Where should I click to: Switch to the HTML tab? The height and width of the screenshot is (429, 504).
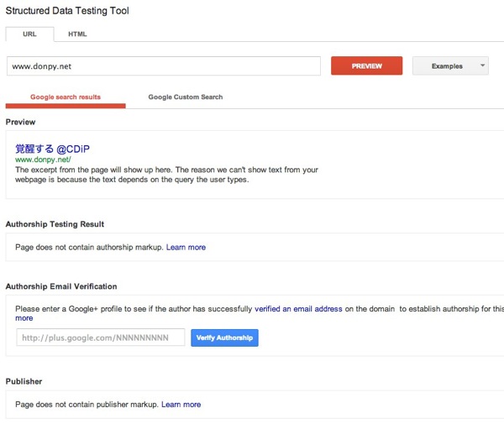pos(77,34)
